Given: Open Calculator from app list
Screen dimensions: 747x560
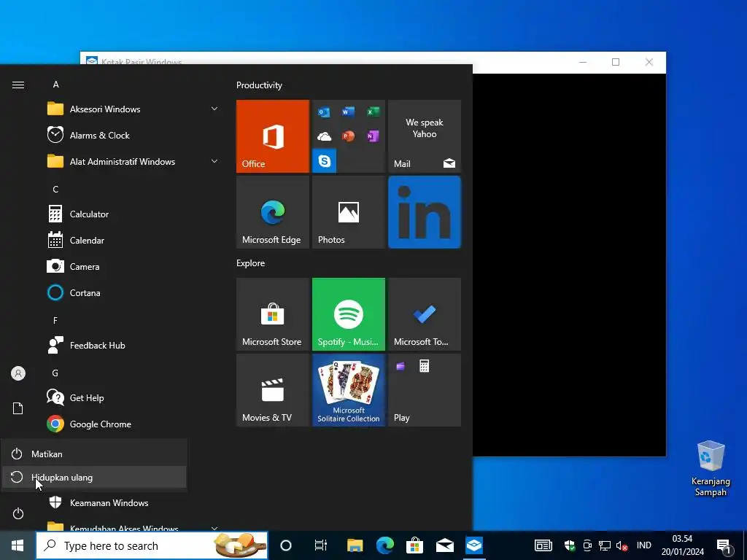Looking at the screenshot, I should tap(133, 214).
